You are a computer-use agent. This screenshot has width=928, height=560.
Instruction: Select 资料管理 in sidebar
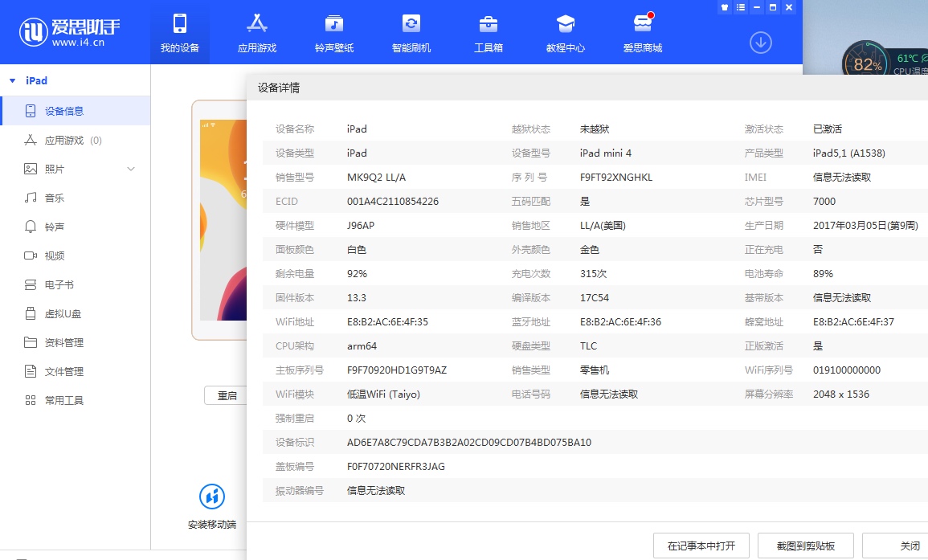pyautogui.click(x=76, y=342)
